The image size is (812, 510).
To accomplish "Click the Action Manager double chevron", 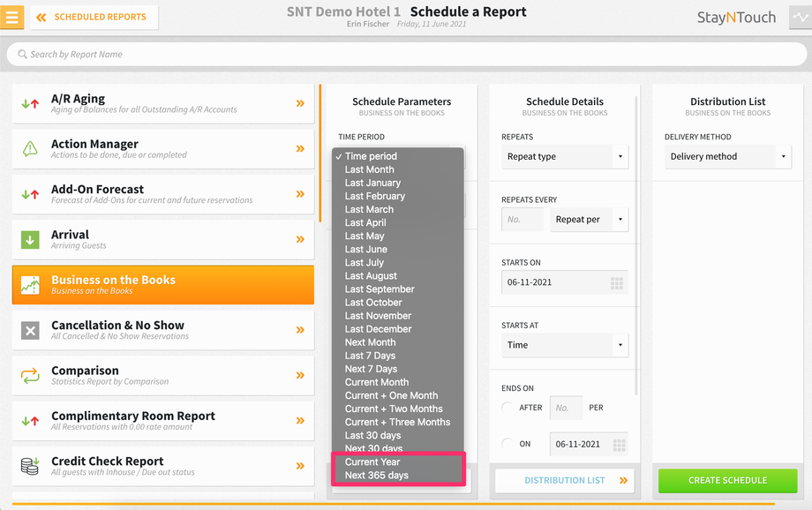I will (300, 148).
